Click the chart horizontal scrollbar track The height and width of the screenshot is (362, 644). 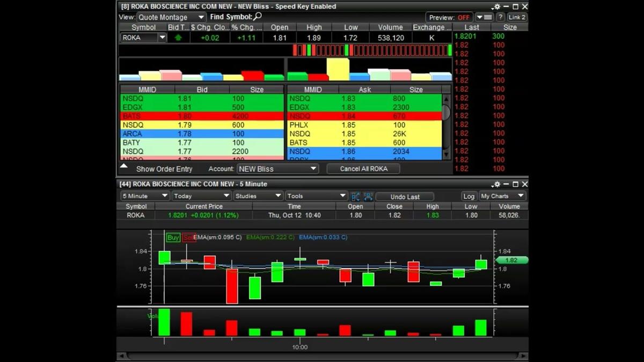323,356
